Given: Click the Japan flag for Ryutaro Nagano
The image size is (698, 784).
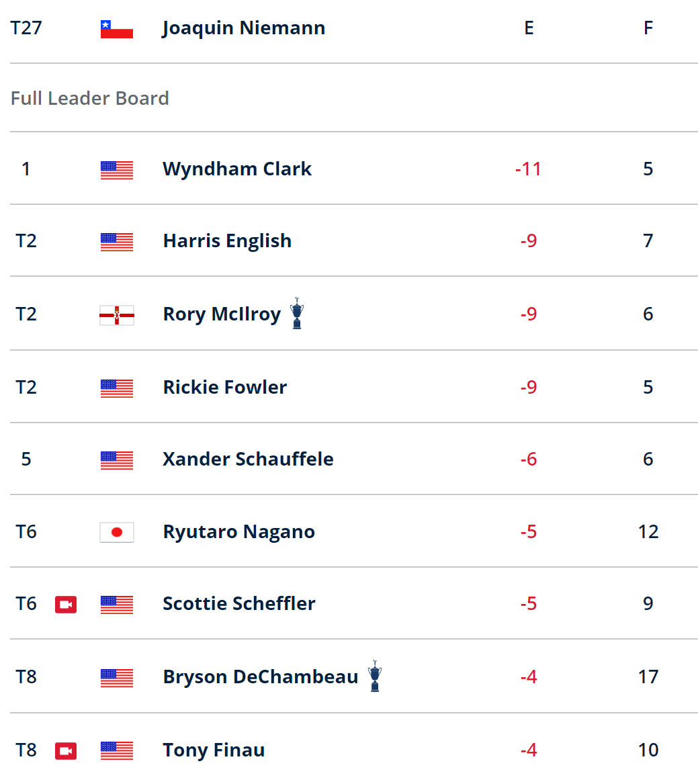Looking at the screenshot, I should pos(116,533).
